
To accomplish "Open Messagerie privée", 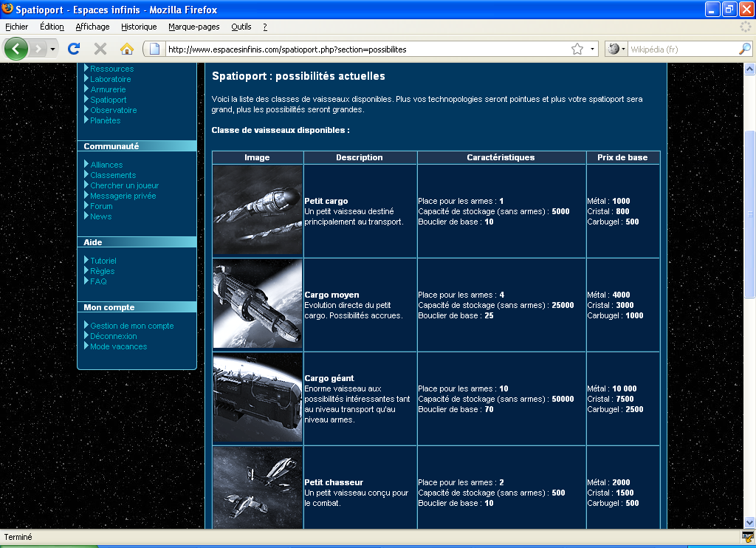I will (x=123, y=196).
